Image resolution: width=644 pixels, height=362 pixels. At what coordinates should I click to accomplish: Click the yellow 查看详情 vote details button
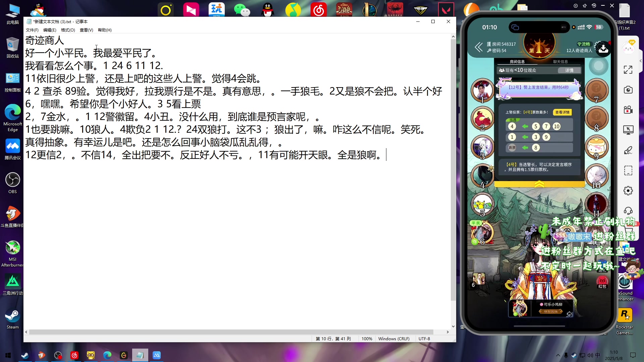[x=562, y=112]
